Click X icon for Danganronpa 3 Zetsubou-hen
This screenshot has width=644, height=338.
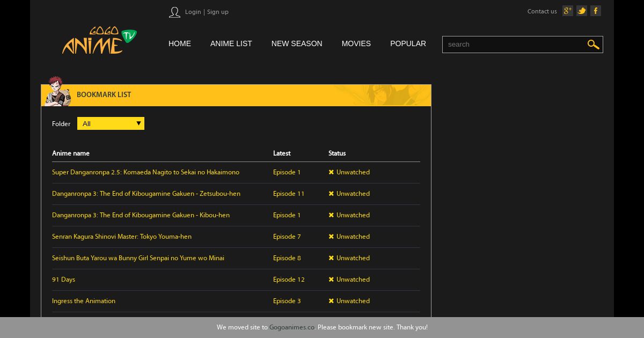coord(331,194)
